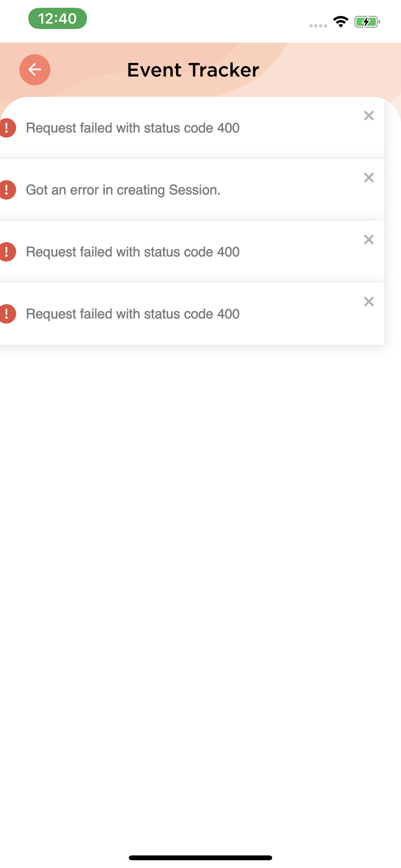Tap the red alert icon beside Session error

click(x=7, y=190)
